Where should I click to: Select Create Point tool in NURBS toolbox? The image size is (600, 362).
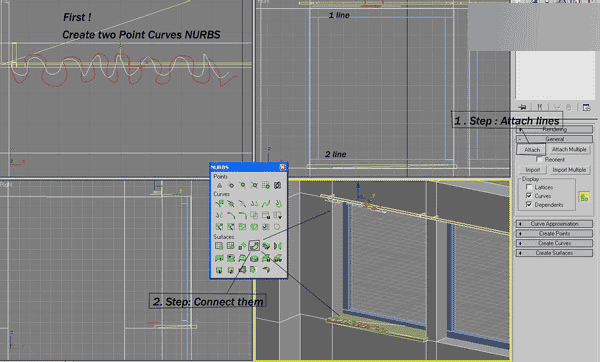coord(219,185)
